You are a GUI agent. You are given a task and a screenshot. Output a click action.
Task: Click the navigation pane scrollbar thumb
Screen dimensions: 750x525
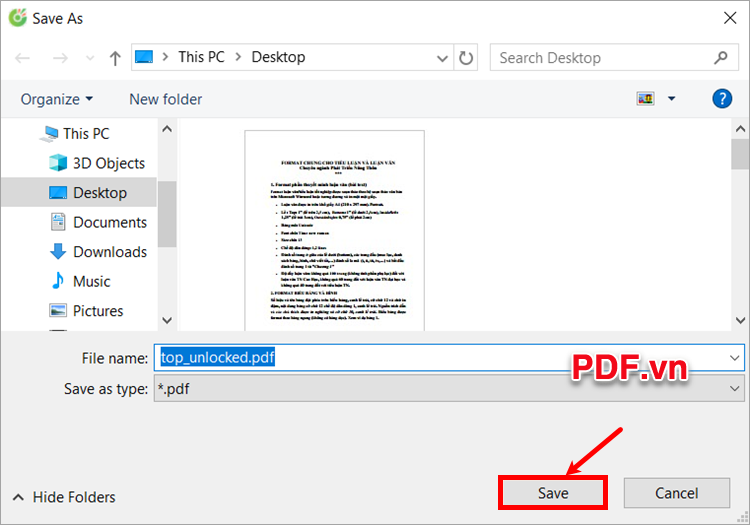[x=167, y=214]
